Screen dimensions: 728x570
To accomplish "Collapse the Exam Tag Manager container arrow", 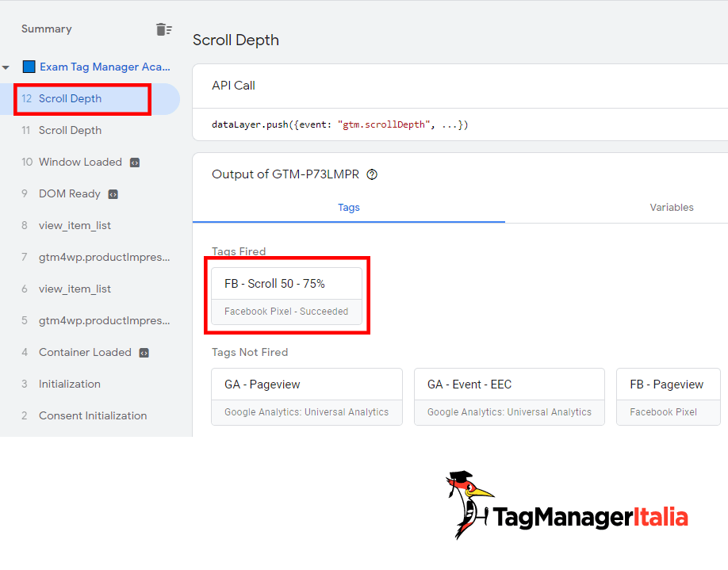I will (x=6, y=67).
